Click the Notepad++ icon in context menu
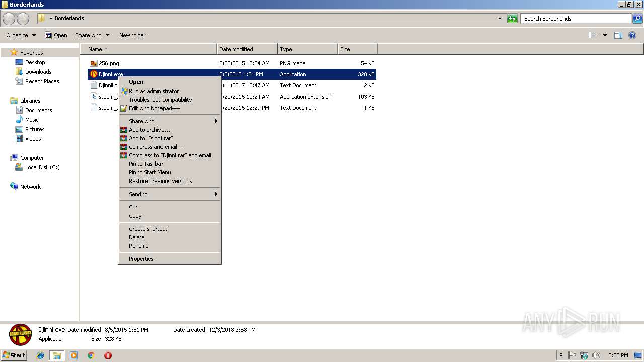This screenshot has height=362, width=644. [124, 108]
